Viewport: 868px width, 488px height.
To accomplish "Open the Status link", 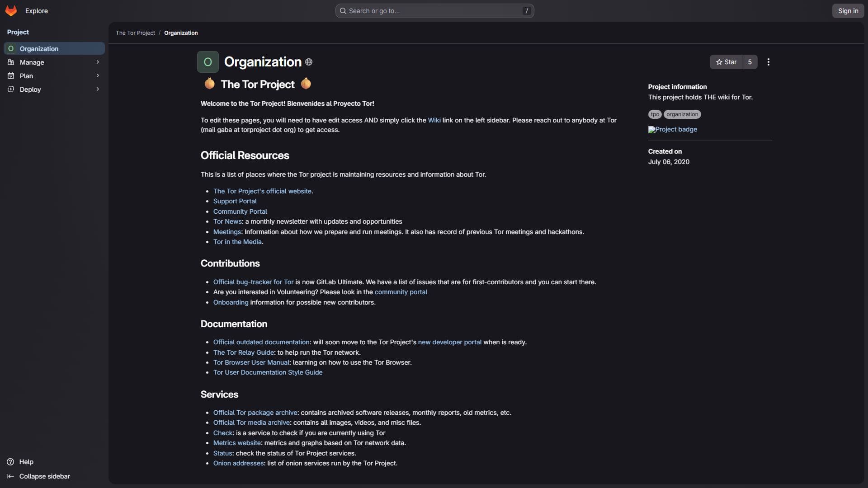I will click(x=222, y=453).
